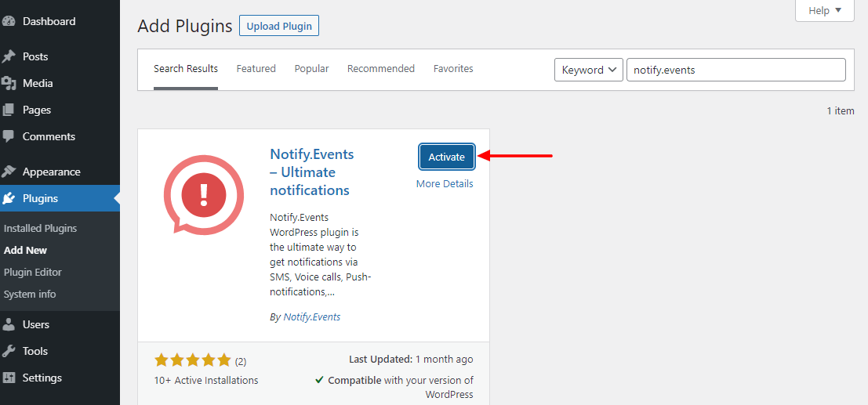Viewport: 868px width, 405px height.
Task: Click the Notify.Events plugin logo
Action: (204, 194)
